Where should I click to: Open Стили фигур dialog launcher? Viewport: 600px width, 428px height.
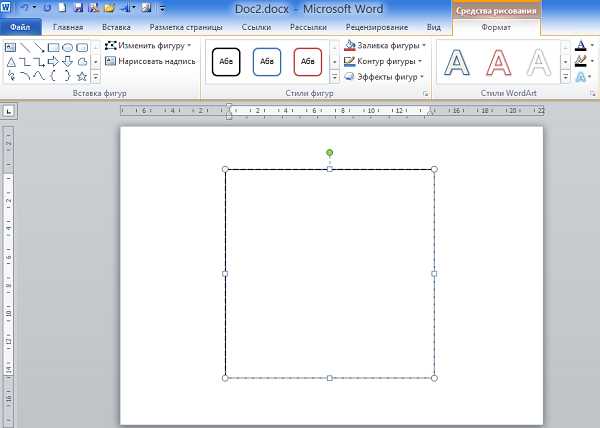click(x=426, y=93)
